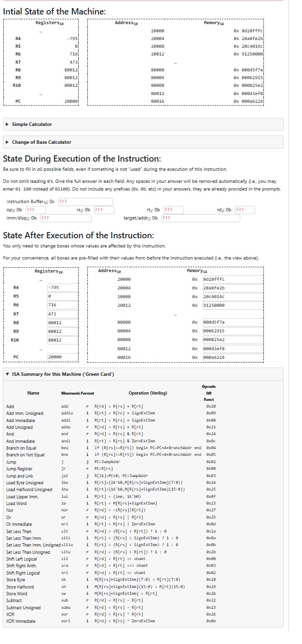The image size is (302, 644).
Task: Click the 'Mnemonic Format' column header
Action: (x=78, y=393)
